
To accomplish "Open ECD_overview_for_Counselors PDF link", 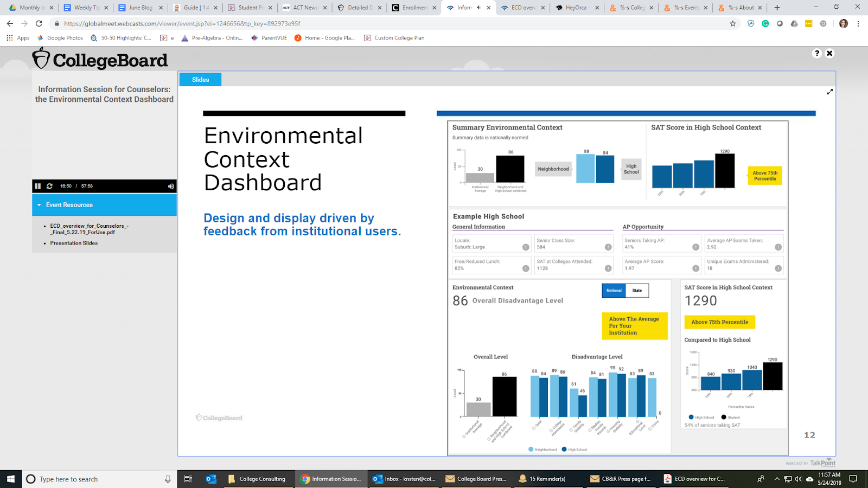I will (x=89, y=229).
